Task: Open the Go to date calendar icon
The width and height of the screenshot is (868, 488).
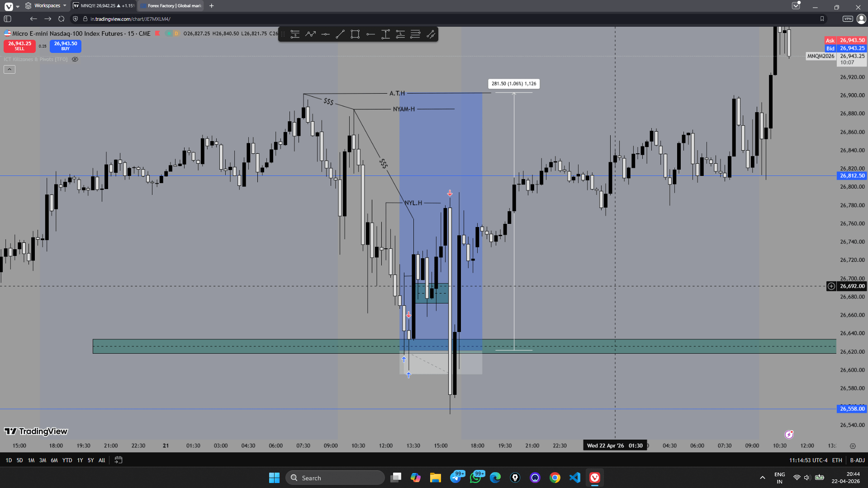Action: pyautogui.click(x=119, y=460)
